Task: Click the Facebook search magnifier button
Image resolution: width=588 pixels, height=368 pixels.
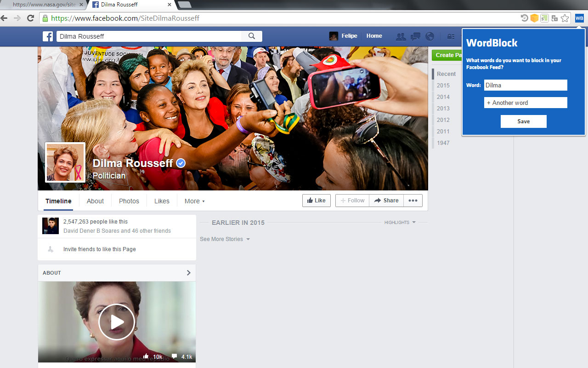Action: pyautogui.click(x=252, y=36)
